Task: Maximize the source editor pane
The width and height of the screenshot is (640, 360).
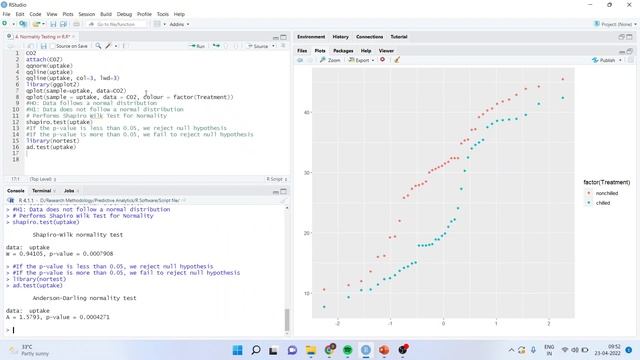Action: (x=284, y=37)
